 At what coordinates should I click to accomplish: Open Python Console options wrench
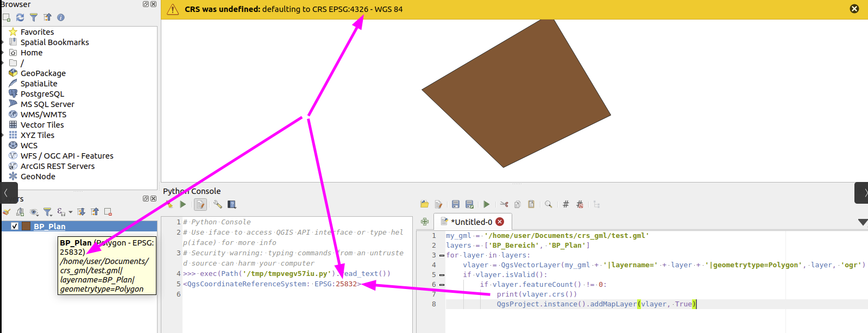coord(218,204)
